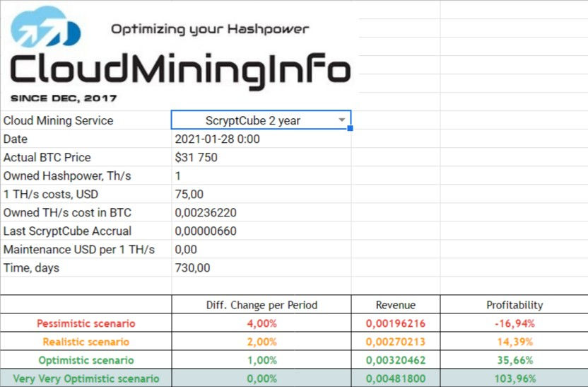
Task: Select the pessimistic profitability '-16,94%'
Action: (514, 323)
